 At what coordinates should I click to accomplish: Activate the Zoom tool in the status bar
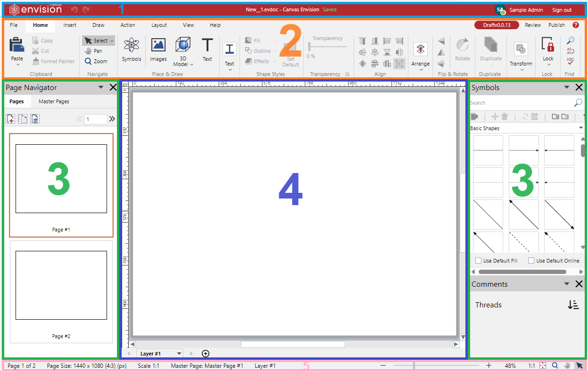click(555, 365)
